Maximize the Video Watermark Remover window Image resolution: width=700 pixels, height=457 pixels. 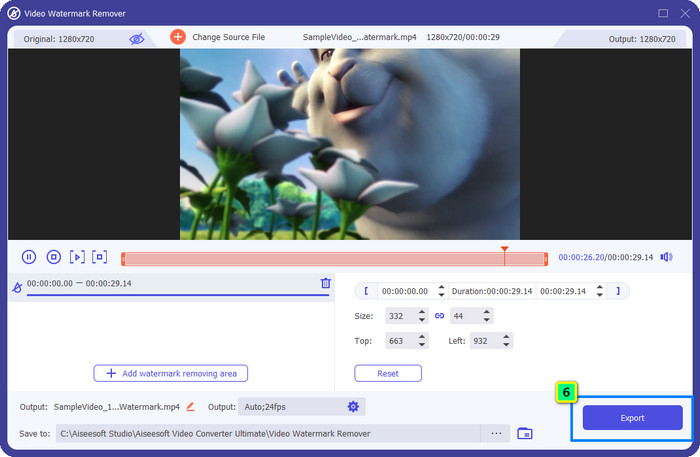663,13
